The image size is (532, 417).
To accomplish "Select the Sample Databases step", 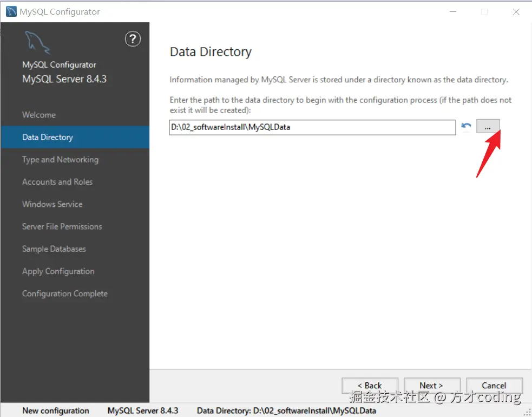I will pyautogui.click(x=54, y=249).
